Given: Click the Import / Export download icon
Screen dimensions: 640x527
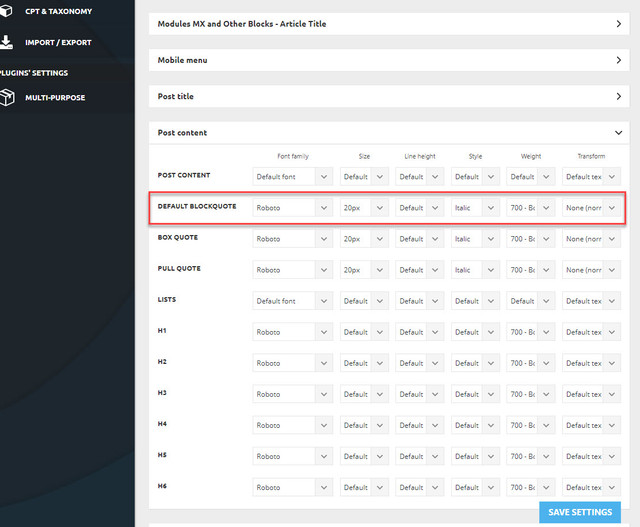Looking at the screenshot, I should pos(6,42).
